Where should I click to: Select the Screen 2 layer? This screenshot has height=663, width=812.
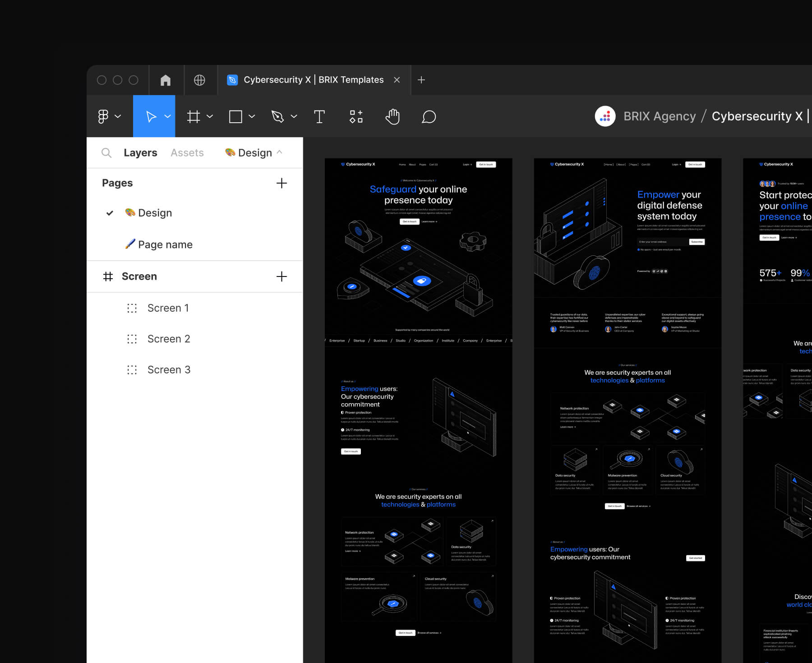169,339
